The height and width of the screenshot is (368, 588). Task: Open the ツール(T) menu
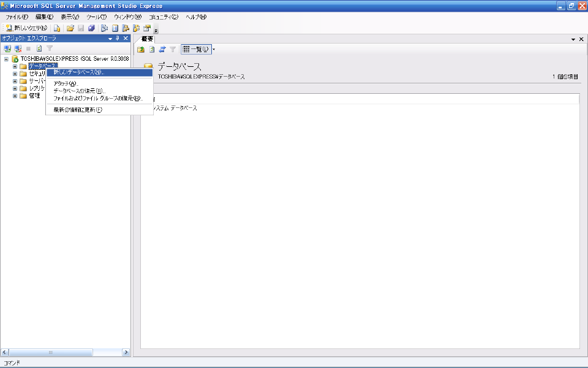click(97, 17)
